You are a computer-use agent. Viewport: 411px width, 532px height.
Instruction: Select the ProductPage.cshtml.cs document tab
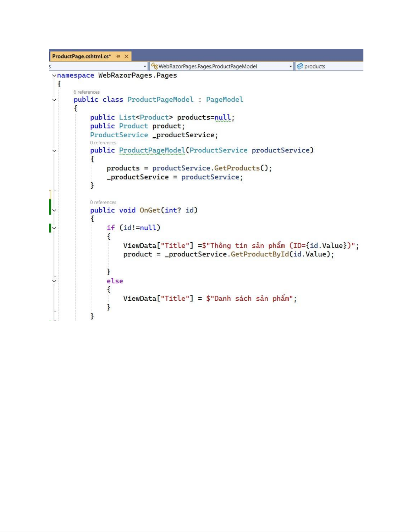coord(81,56)
